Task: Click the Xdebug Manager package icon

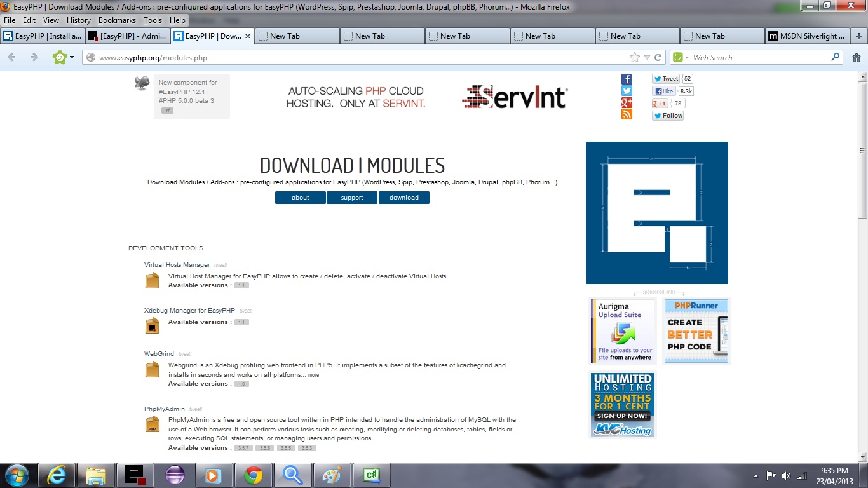Action: pyautogui.click(x=153, y=326)
